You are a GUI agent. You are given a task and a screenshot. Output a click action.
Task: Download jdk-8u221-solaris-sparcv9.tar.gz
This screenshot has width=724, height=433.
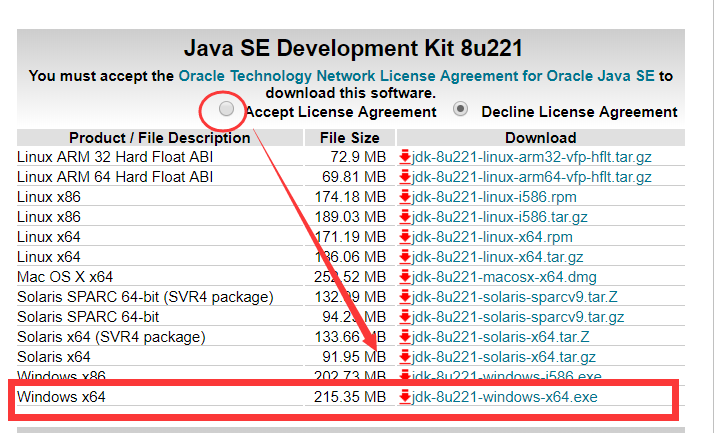518,317
